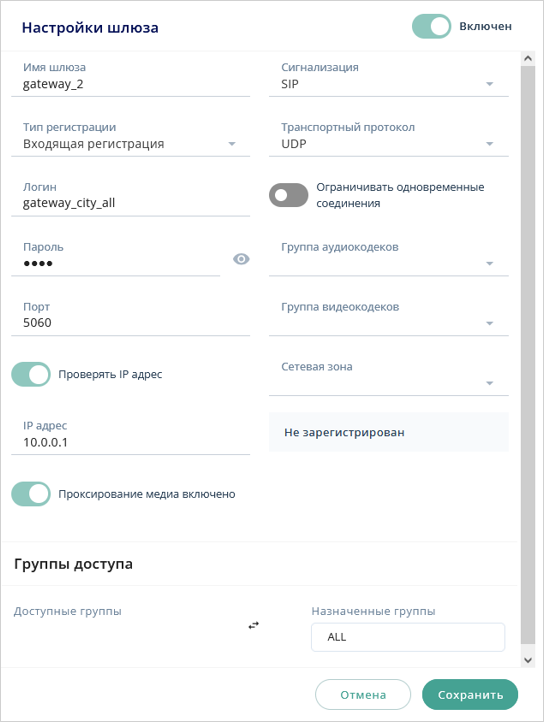Image resolution: width=544 pixels, height=722 pixels.
Task: Click the vertical scrollbar thumb
Action: point(528,355)
